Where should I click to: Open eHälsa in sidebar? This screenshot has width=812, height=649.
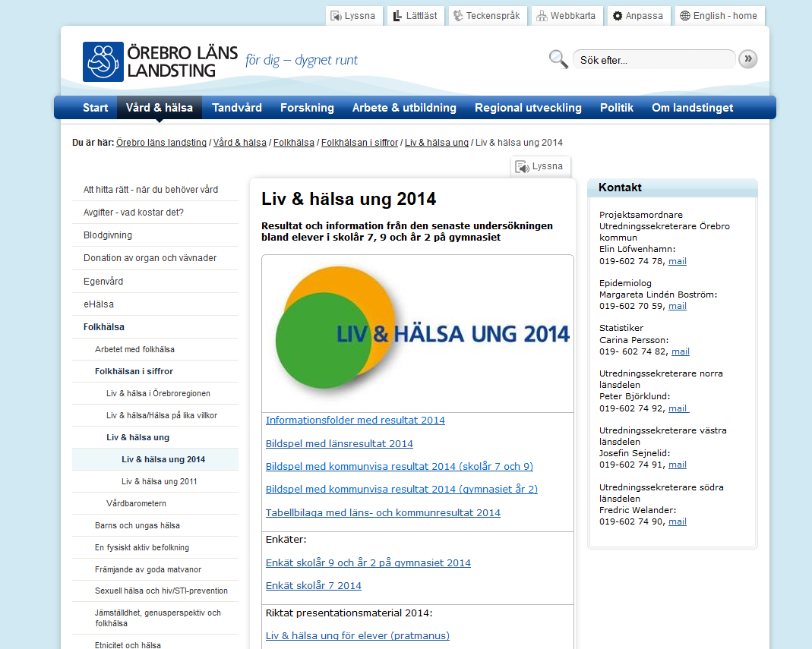156,304
